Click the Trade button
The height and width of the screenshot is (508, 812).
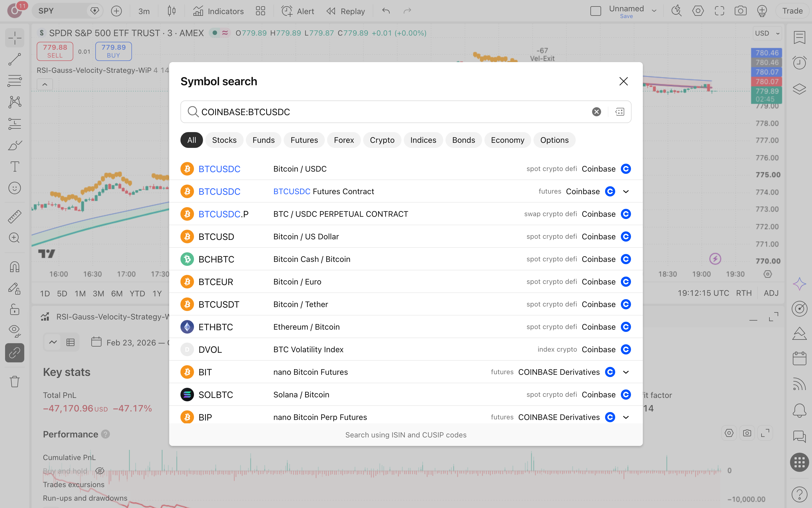click(792, 11)
